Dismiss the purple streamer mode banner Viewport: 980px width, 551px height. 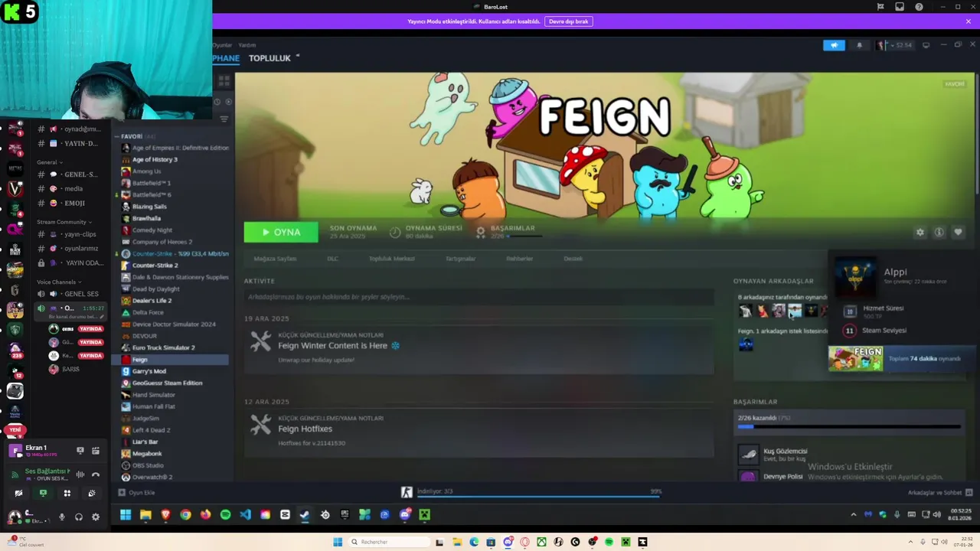click(x=969, y=21)
